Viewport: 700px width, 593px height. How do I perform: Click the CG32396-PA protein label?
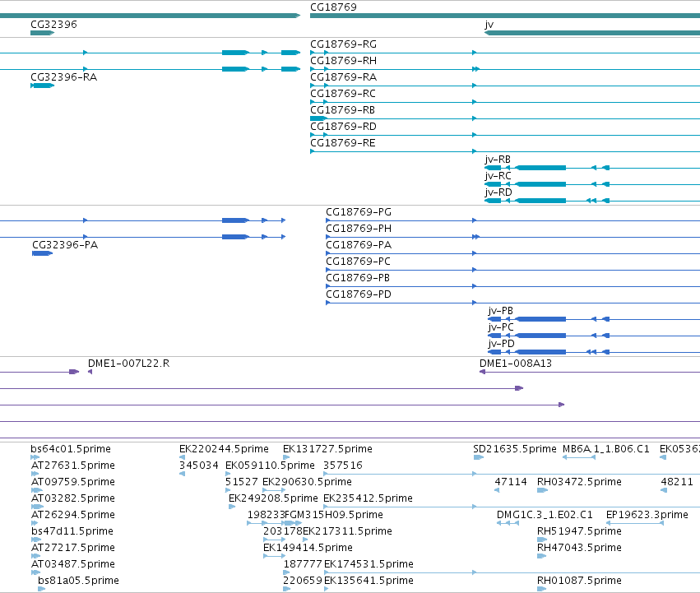(65, 245)
